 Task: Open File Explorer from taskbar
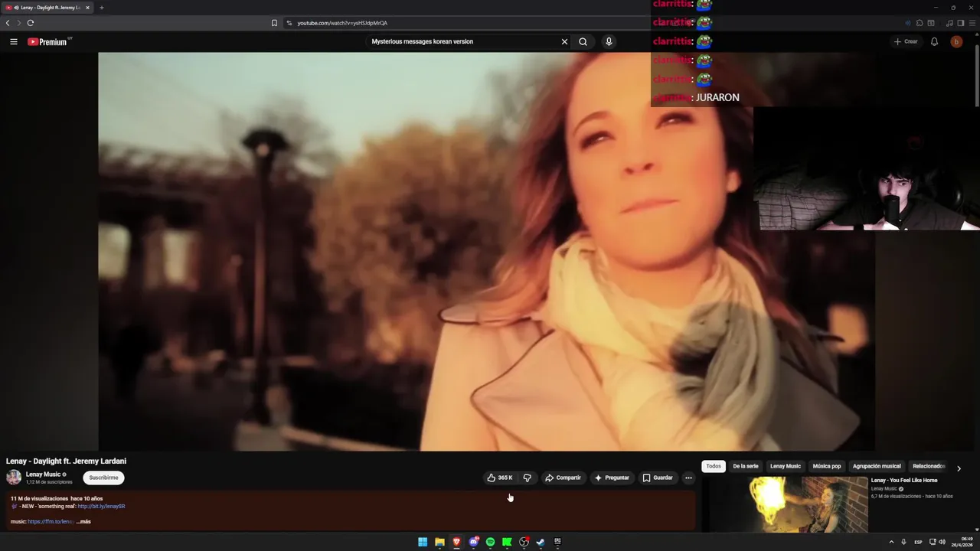pos(439,542)
